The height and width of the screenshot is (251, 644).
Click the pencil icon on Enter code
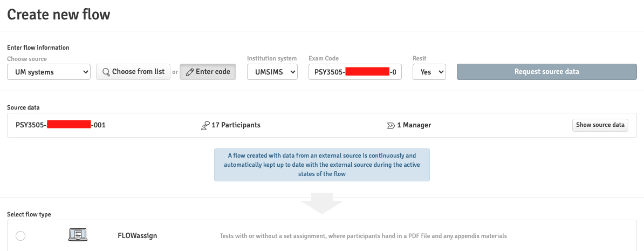click(x=190, y=72)
